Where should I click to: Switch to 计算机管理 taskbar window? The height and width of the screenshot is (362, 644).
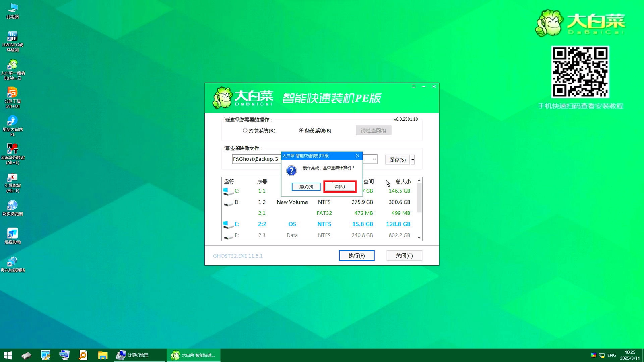coord(139,355)
